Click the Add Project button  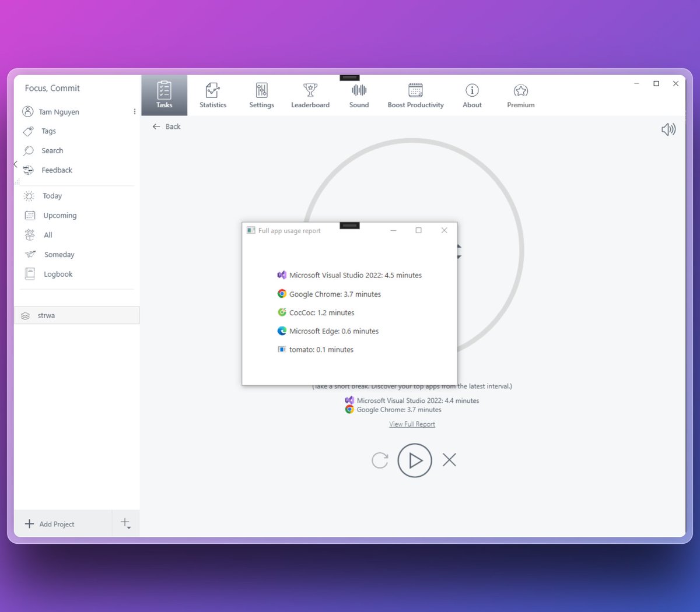tap(50, 524)
